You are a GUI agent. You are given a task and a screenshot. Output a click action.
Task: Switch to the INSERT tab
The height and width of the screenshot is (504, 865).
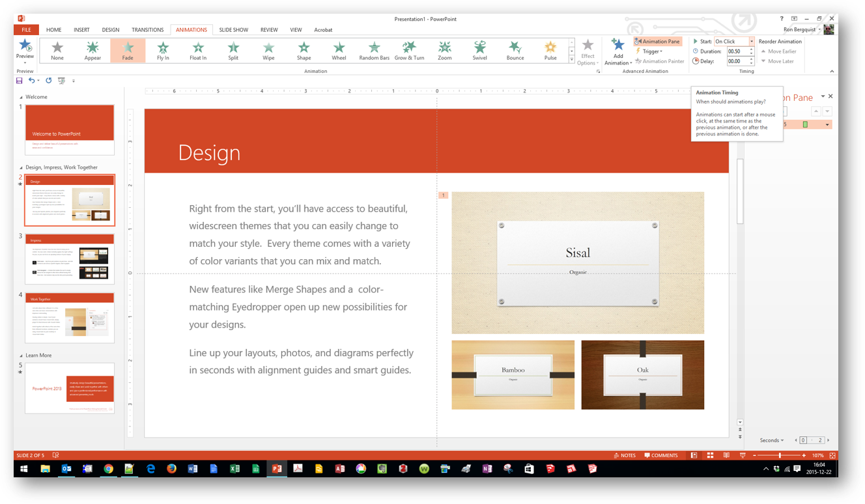tap(81, 30)
